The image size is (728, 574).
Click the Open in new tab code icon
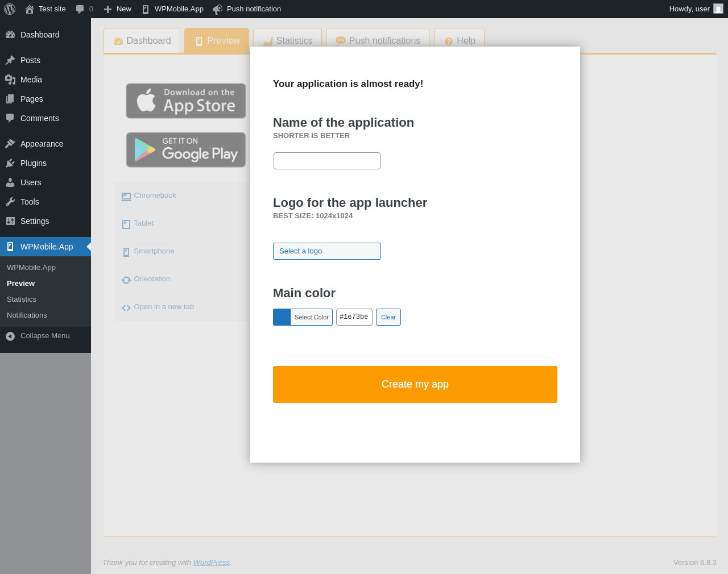[x=126, y=308]
